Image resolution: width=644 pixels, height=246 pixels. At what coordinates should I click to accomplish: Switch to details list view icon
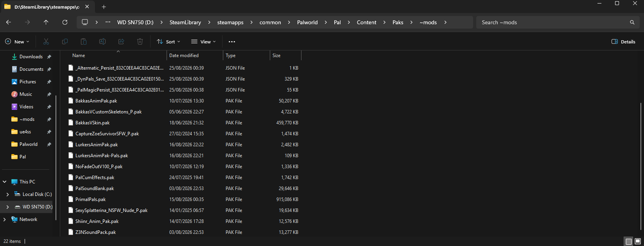[629, 241]
